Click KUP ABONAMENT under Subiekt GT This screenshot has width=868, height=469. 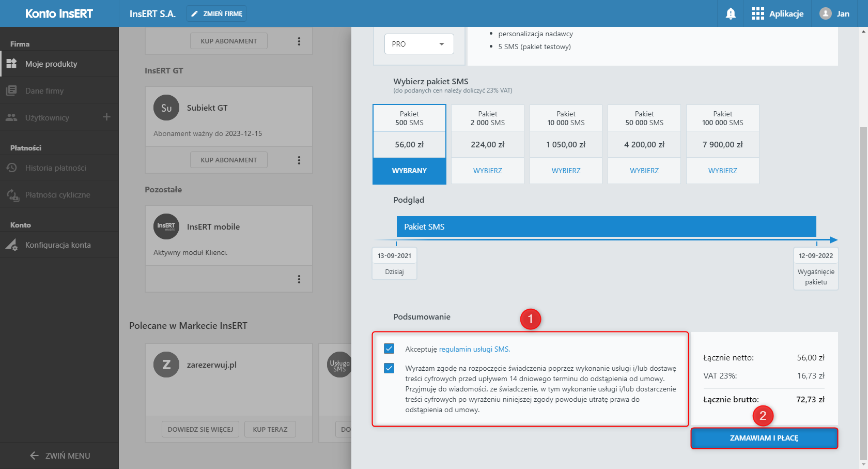pyautogui.click(x=229, y=160)
